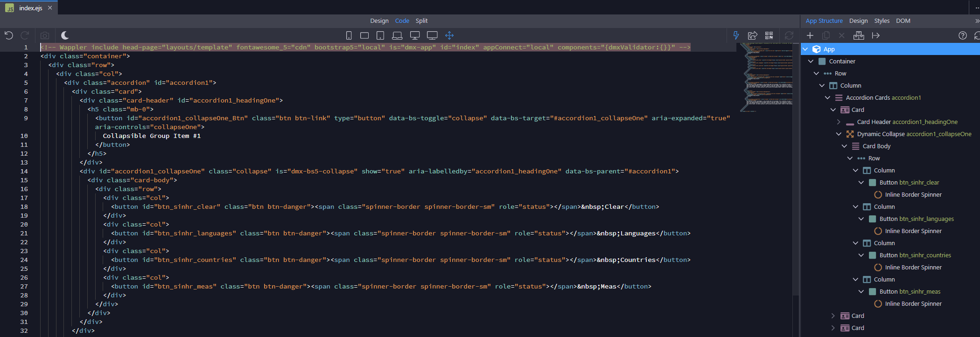Screen dimensions: 980x337
Task: Open the Styles panel tab
Action: (882, 21)
